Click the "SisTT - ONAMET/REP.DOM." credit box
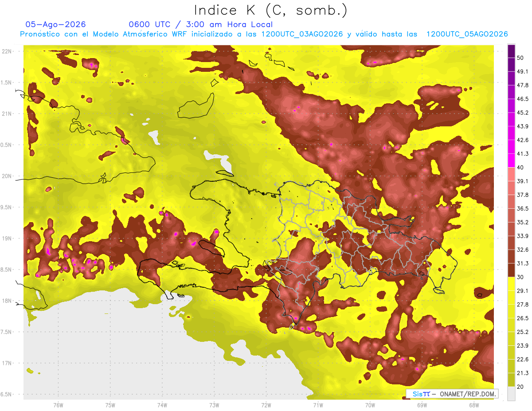This screenshot has height=411, width=532. [452, 394]
